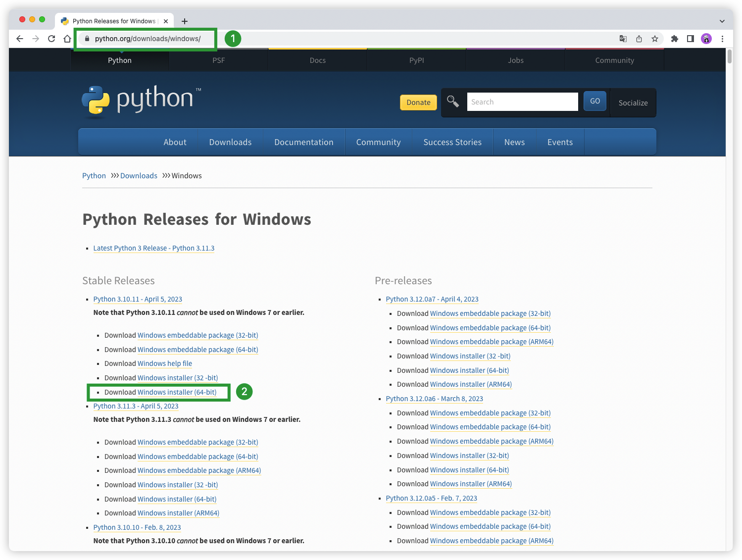The width and height of the screenshot is (742, 560).
Task: Open the Python 3.12.0a5 - Feb. 7, 2023 link
Action: click(432, 498)
